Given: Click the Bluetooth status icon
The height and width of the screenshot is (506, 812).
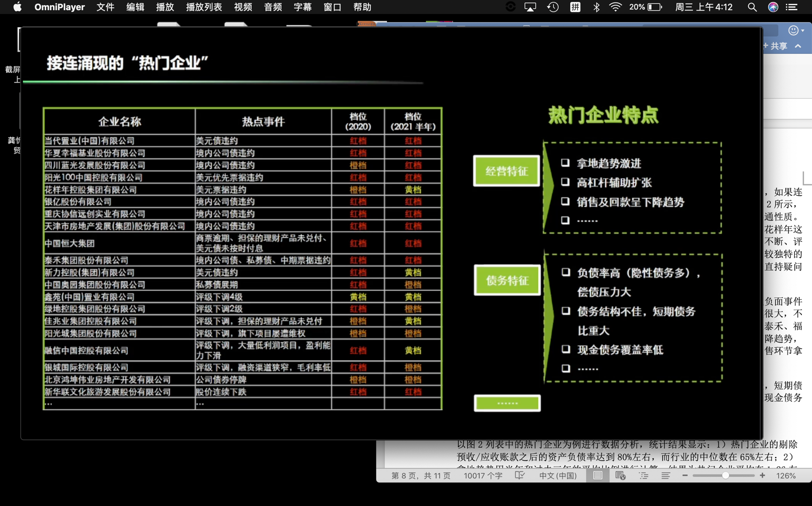Looking at the screenshot, I should pos(596,7).
